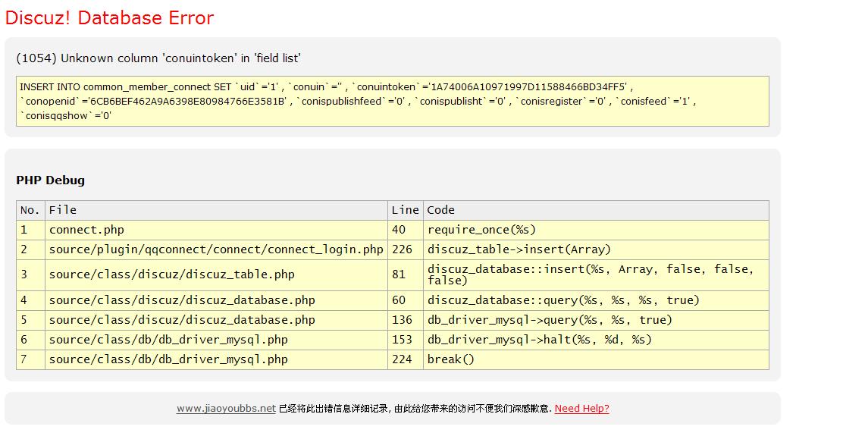Screen dimensions: 868x436
Task: Click the Chinese error-logged apology text
Action: pyautogui.click(x=415, y=409)
